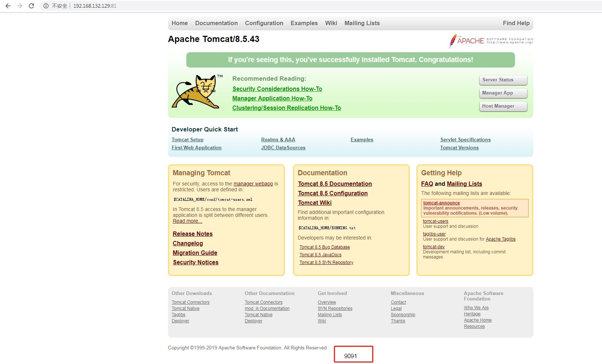Image resolution: width=602 pixels, height=364 pixels.
Task: Open Configuration in the top nav
Action: click(264, 23)
